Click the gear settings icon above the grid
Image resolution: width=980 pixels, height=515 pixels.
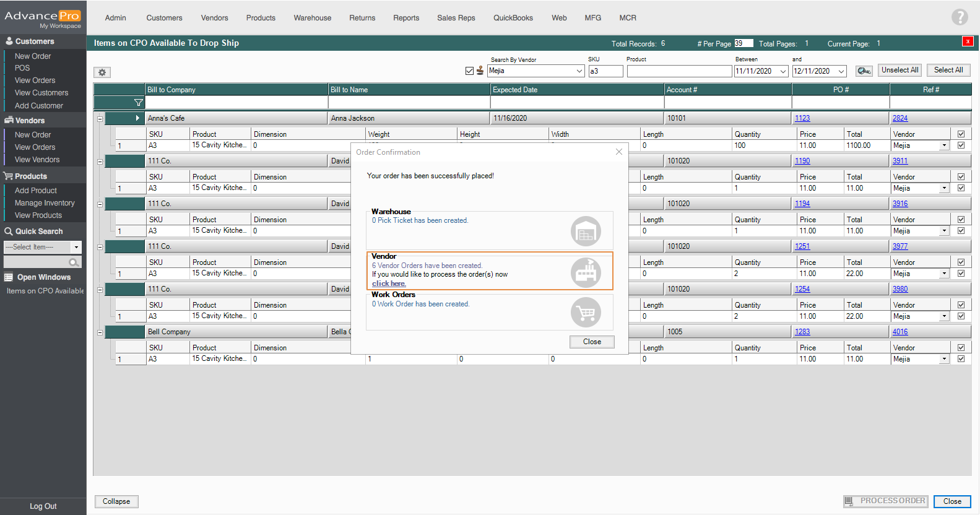[102, 72]
